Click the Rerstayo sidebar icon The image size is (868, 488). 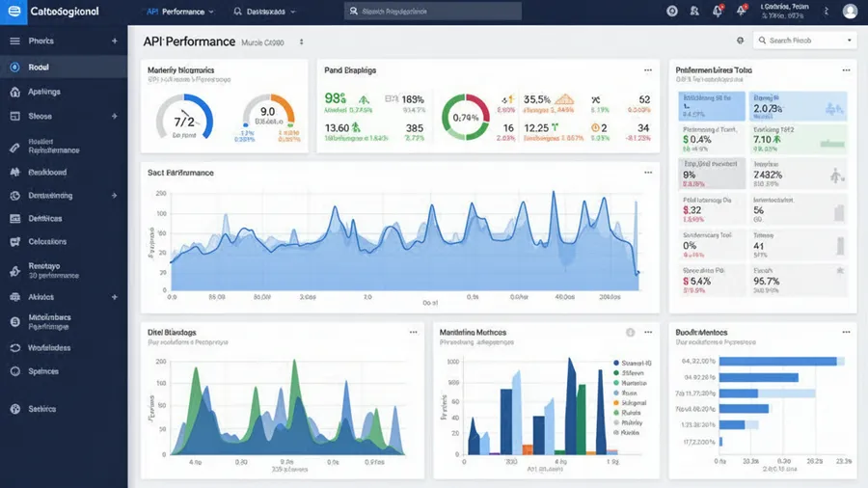(14, 271)
